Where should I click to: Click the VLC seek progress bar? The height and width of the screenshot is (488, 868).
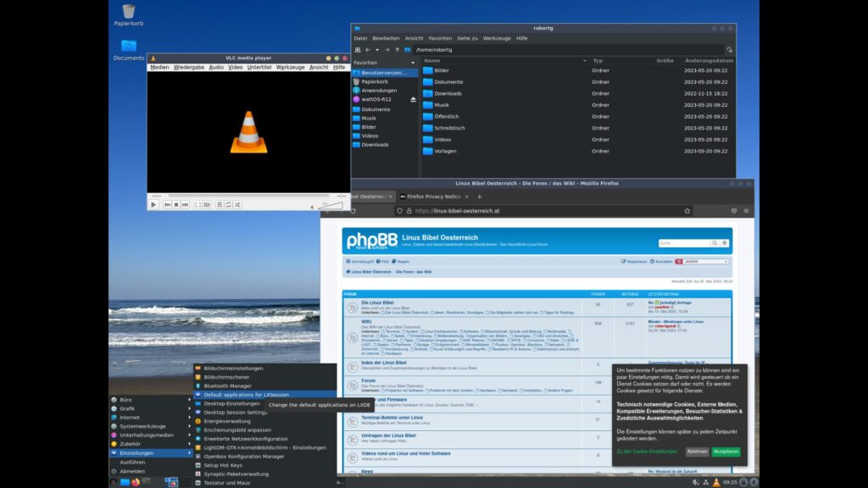pyautogui.click(x=248, y=196)
